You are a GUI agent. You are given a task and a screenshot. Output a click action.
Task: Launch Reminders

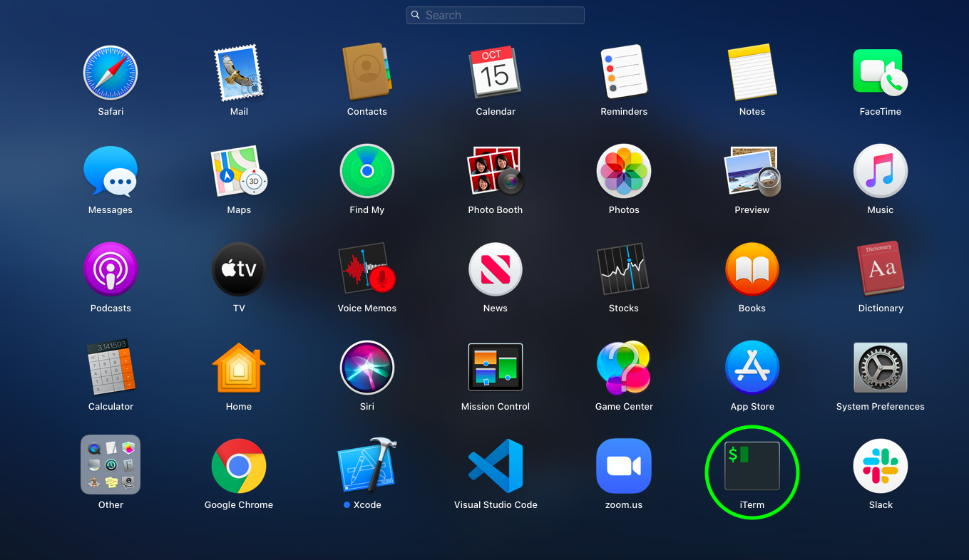click(x=624, y=73)
